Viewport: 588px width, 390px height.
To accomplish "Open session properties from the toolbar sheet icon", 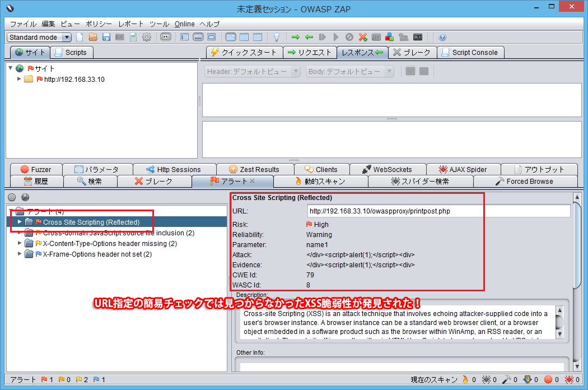I will coord(133,37).
